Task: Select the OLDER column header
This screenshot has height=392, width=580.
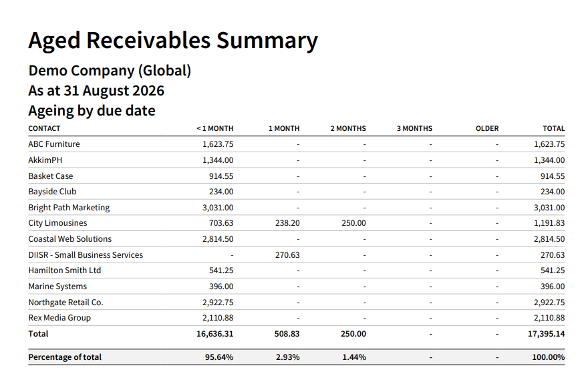Action: [x=487, y=128]
